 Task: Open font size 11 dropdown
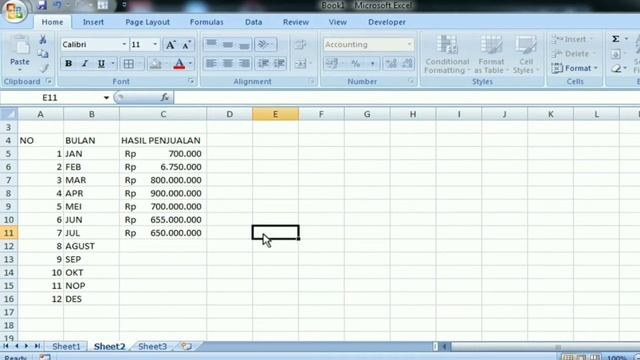[155, 44]
